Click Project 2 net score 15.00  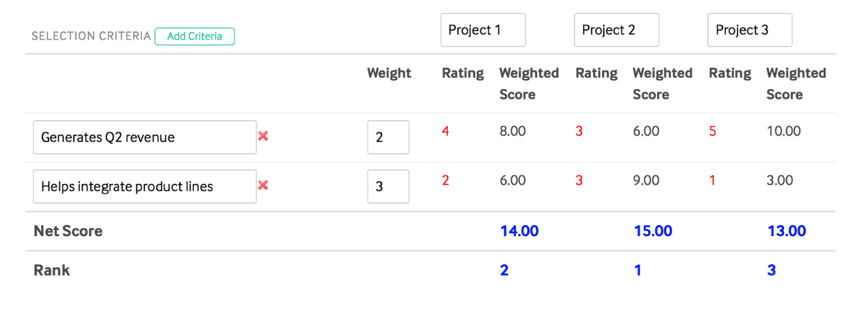653,231
